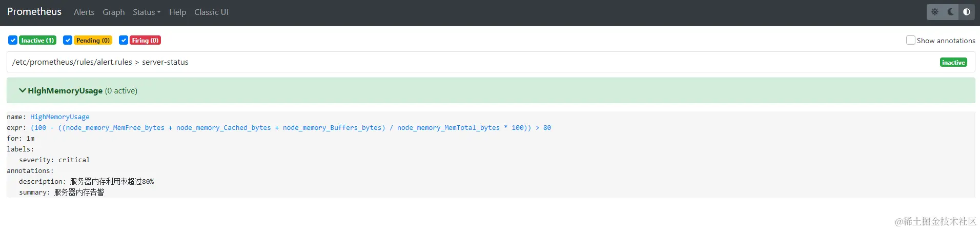Open the Alerts page in navbar
The width and height of the screenshot is (980, 230).
coord(84,12)
